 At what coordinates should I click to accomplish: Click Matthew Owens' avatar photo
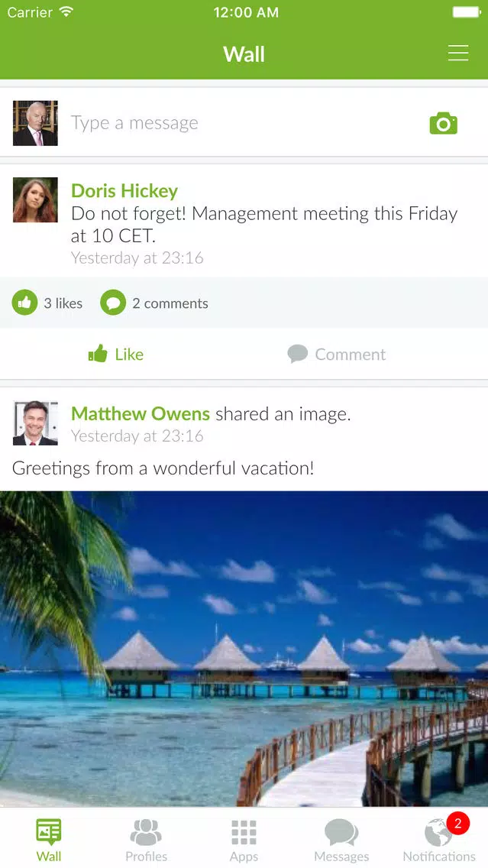(35, 423)
